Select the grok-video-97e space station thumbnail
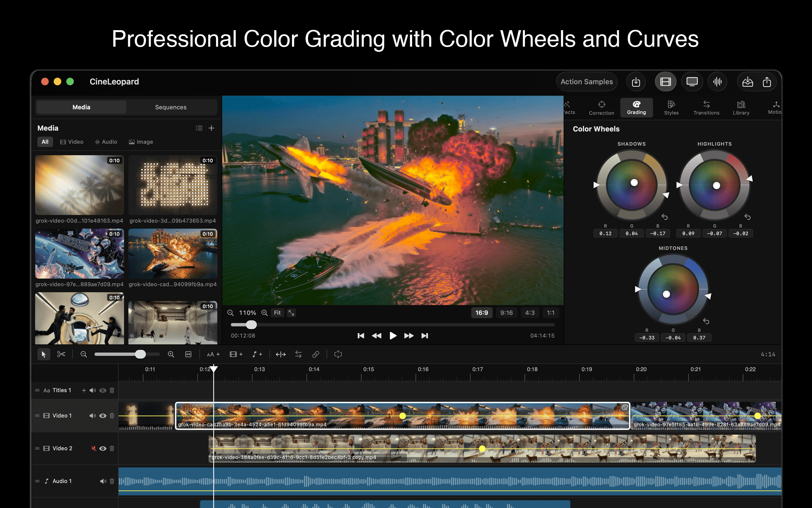 [x=80, y=254]
